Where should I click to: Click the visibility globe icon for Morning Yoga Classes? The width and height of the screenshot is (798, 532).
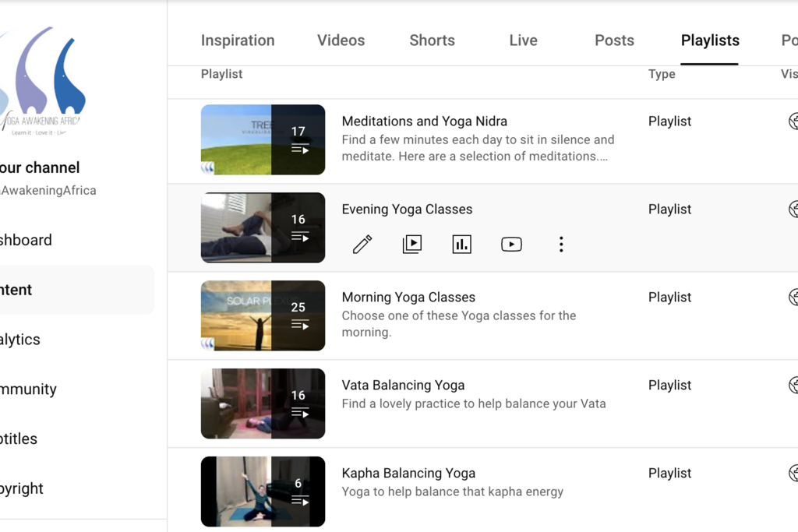click(793, 298)
